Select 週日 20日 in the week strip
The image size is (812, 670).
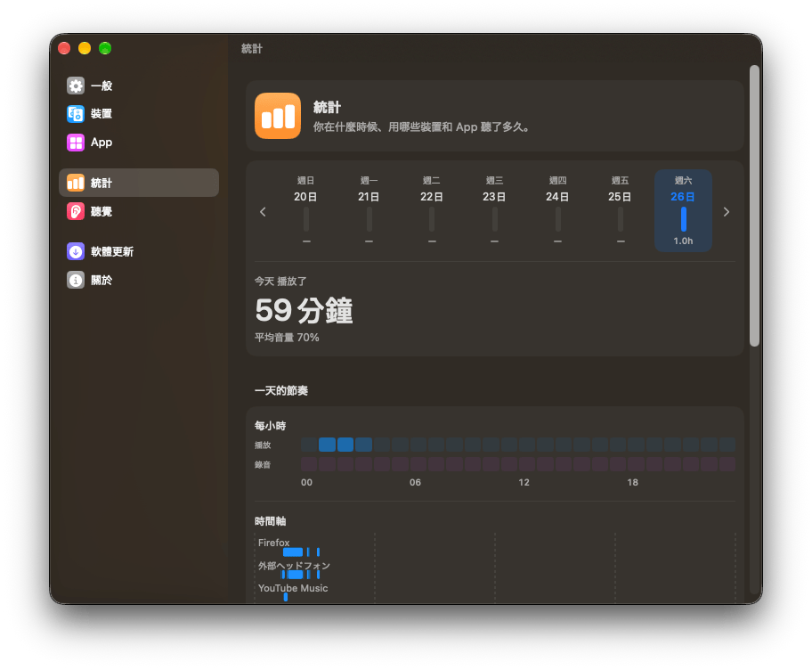point(305,210)
